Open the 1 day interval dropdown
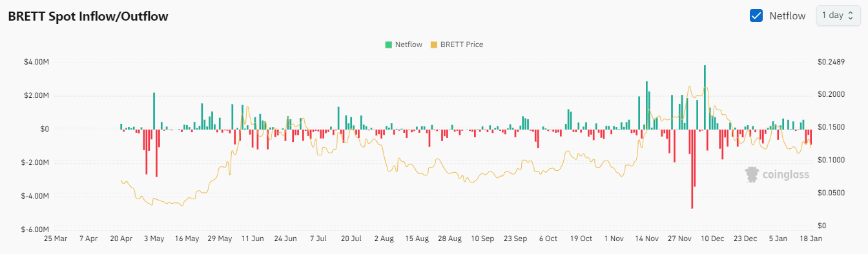This screenshot has height=254, width=868. (x=838, y=15)
